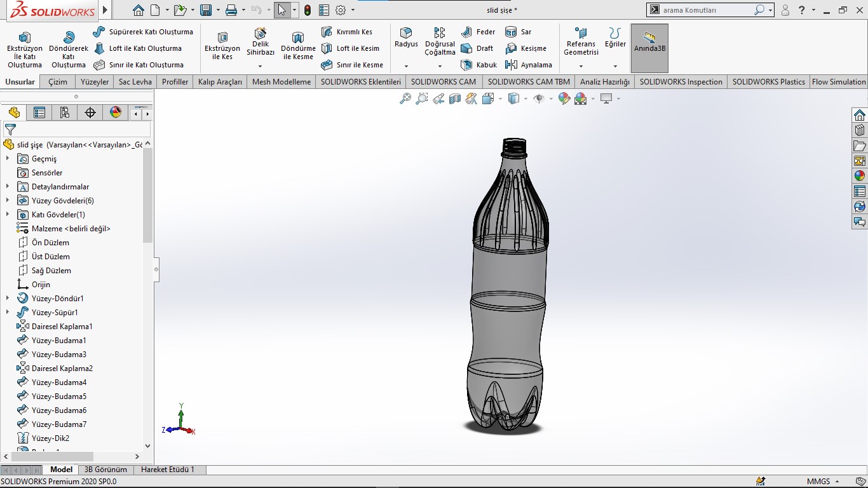Screen dimensions: 868x488
Task: Choose the Aynalama mirror tool
Action: click(529, 65)
